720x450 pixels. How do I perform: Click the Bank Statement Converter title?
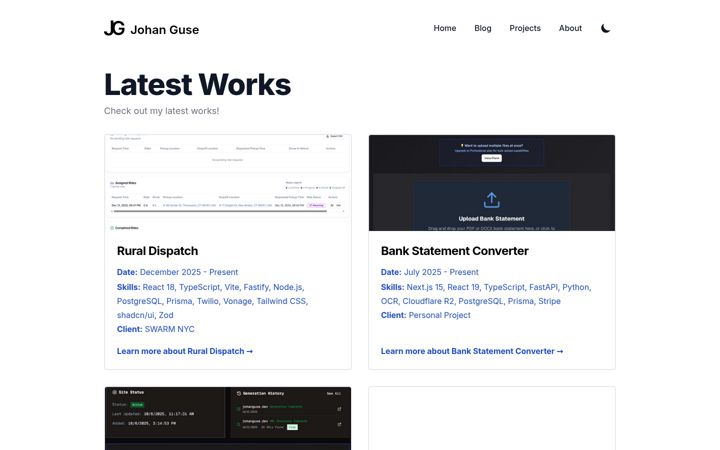point(455,251)
